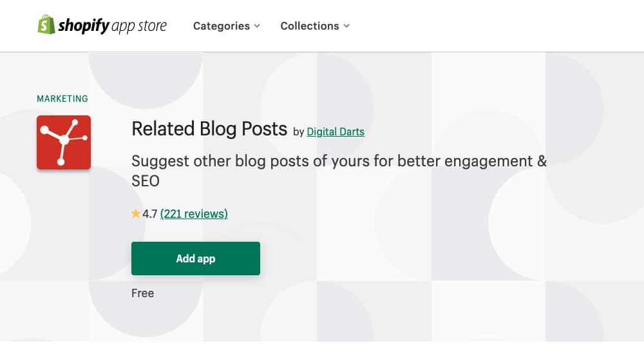Screen dimensions: 644x361
Task: Click the word SEO in the tagline
Action: pos(146,181)
